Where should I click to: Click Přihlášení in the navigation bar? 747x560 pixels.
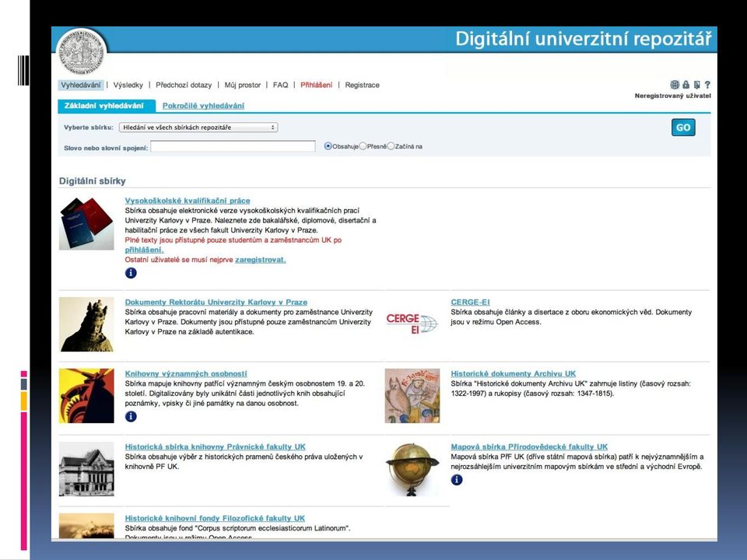[x=317, y=86]
